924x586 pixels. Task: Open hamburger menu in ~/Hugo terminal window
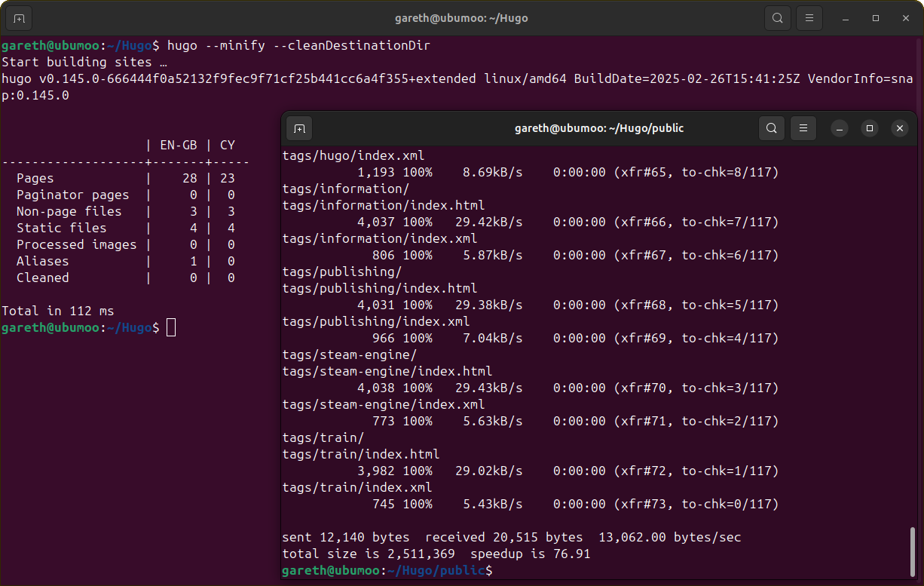(809, 17)
